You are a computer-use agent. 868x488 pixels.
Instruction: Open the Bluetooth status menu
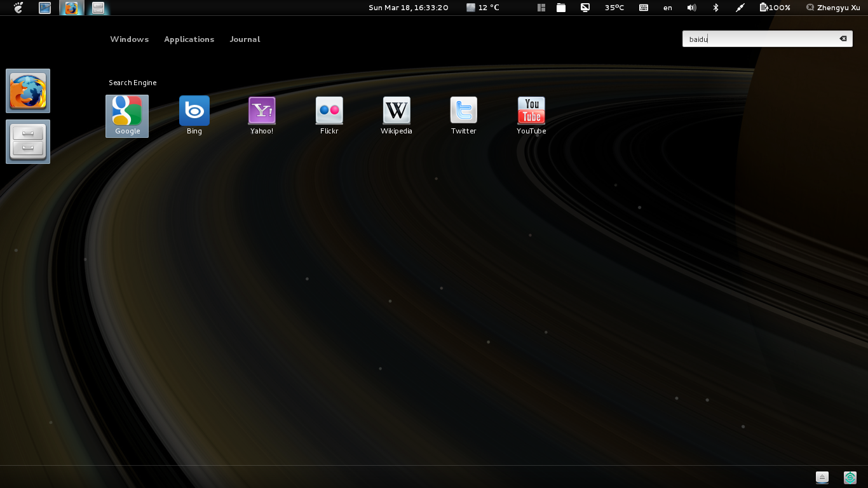coord(715,8)
